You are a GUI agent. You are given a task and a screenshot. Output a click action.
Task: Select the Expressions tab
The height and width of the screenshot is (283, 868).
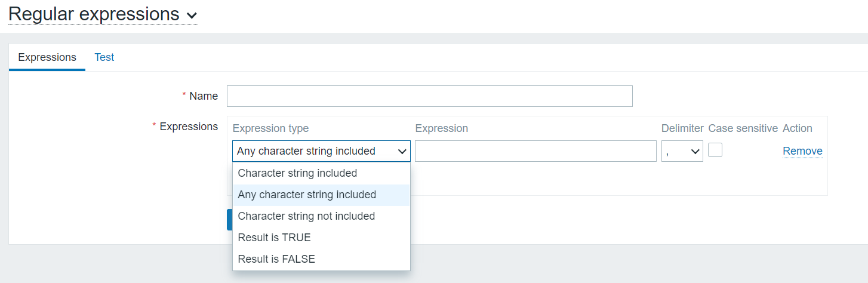tap(47, 57)
